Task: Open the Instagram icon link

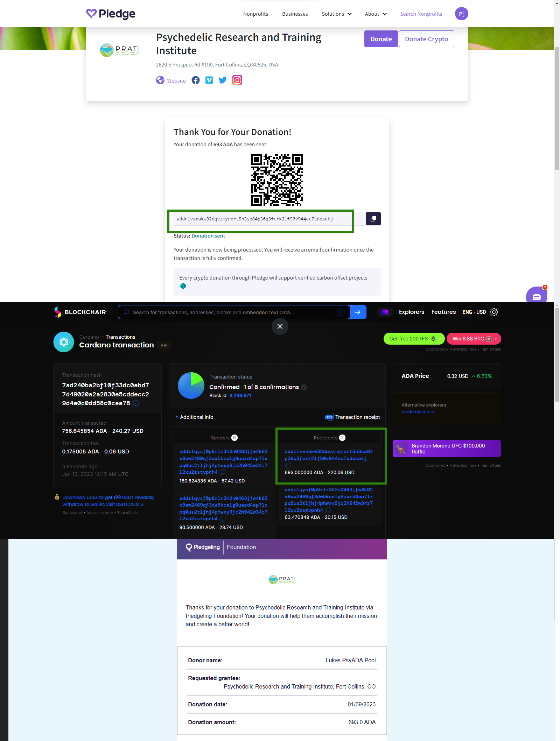Action: point(237,80)
